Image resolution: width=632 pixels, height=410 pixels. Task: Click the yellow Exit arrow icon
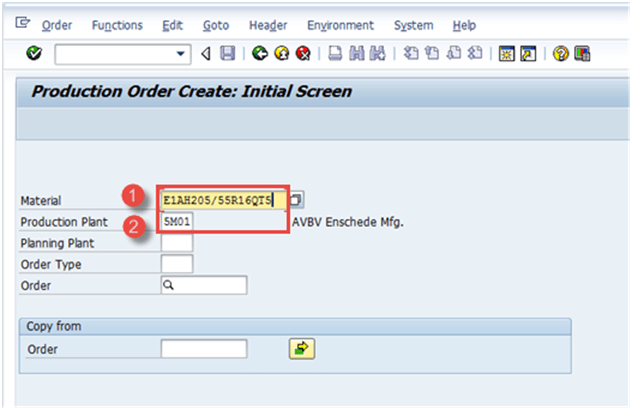tap(280, 54)
